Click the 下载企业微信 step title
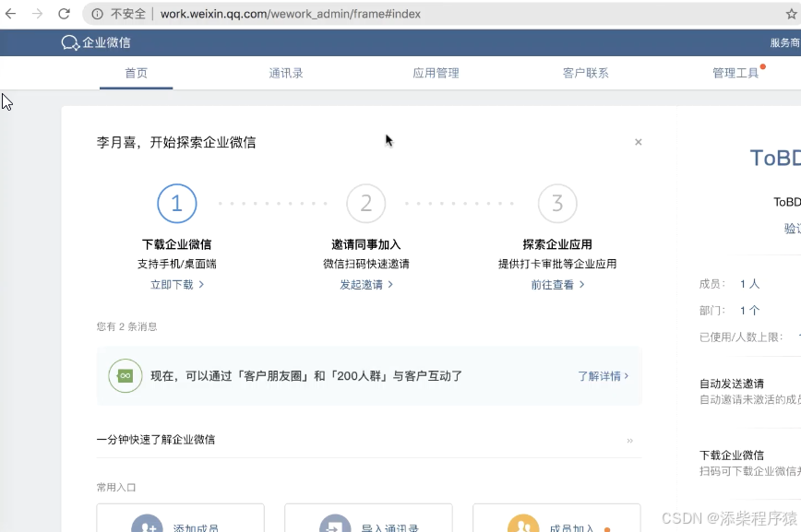Screen dimensions: 801x532 click(177, 244)
